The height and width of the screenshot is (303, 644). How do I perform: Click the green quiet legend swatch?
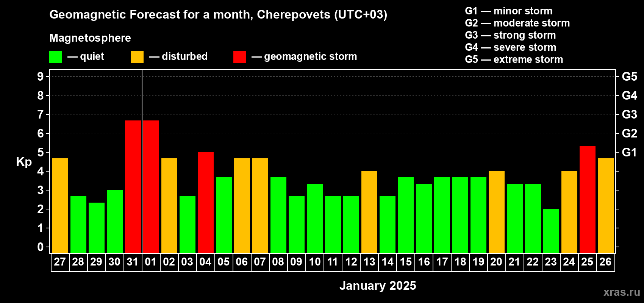(x=55, y=57)
